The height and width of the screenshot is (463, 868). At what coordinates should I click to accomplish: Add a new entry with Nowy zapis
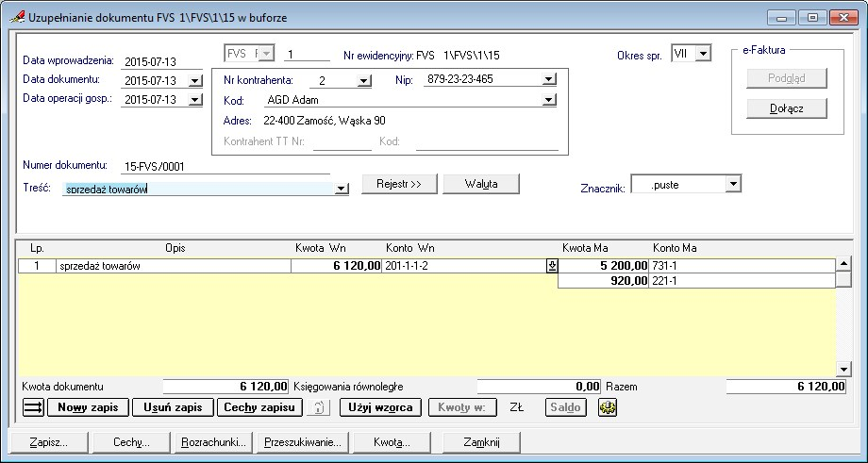87,407
